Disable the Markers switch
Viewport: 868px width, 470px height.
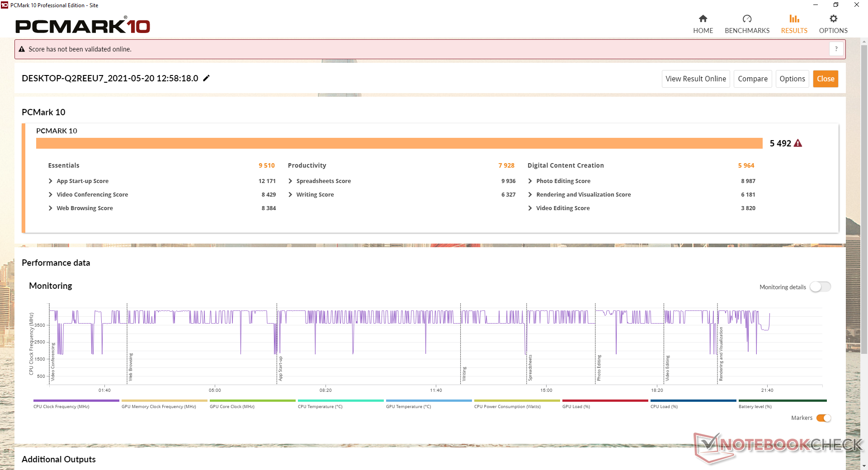(824, 418)
